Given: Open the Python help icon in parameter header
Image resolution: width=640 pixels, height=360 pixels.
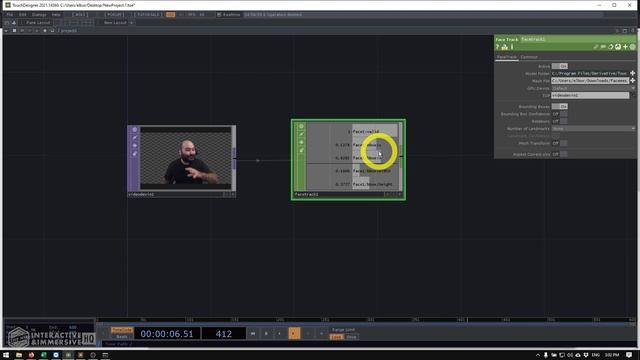Looking at the screenshot, I should click(504, 47).
